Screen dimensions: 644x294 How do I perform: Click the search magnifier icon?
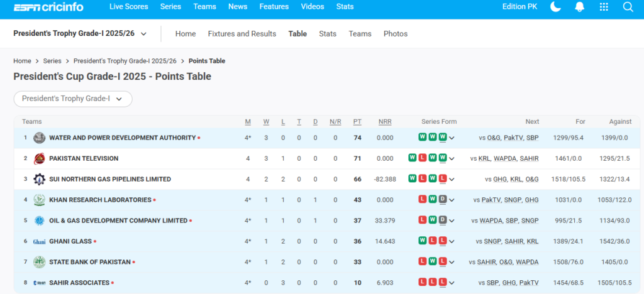click(x=628, y=7)
